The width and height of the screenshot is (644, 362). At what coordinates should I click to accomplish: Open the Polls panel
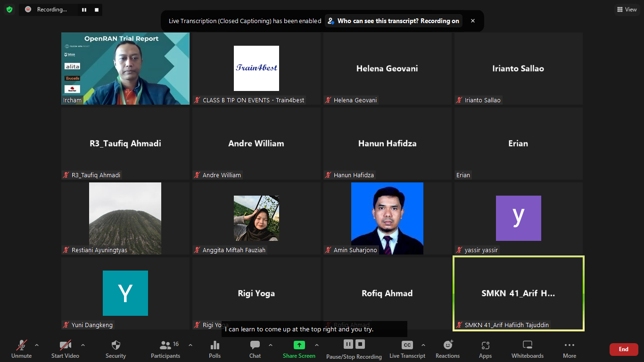[x=215, y=346]
